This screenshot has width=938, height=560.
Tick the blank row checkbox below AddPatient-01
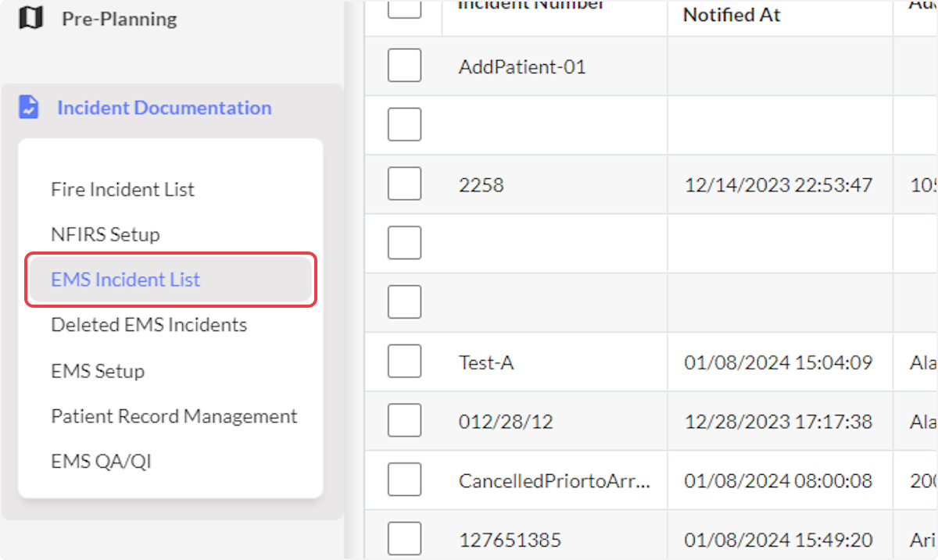pyautogui.click(x=404, y=124)
